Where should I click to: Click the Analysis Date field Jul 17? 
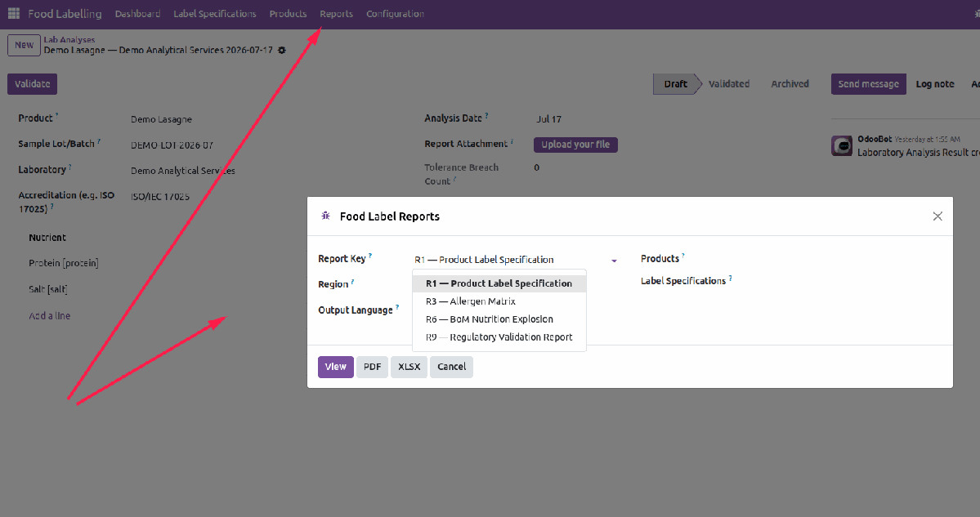coord(548,119)
